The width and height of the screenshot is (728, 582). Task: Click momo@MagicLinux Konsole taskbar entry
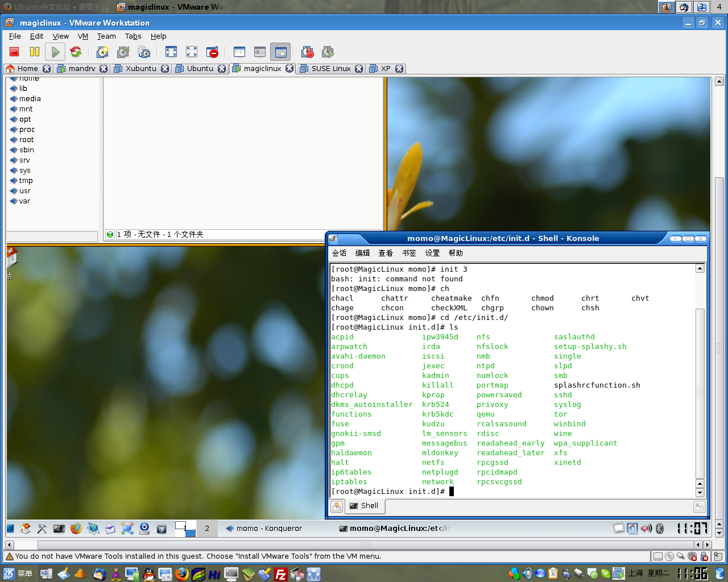tap(394, 528)
